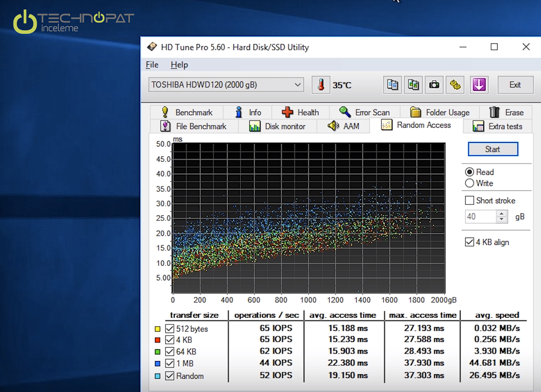Go to the Error Scan tab
The height and width of the screenshot is (392, 541).
click(364, 112)
